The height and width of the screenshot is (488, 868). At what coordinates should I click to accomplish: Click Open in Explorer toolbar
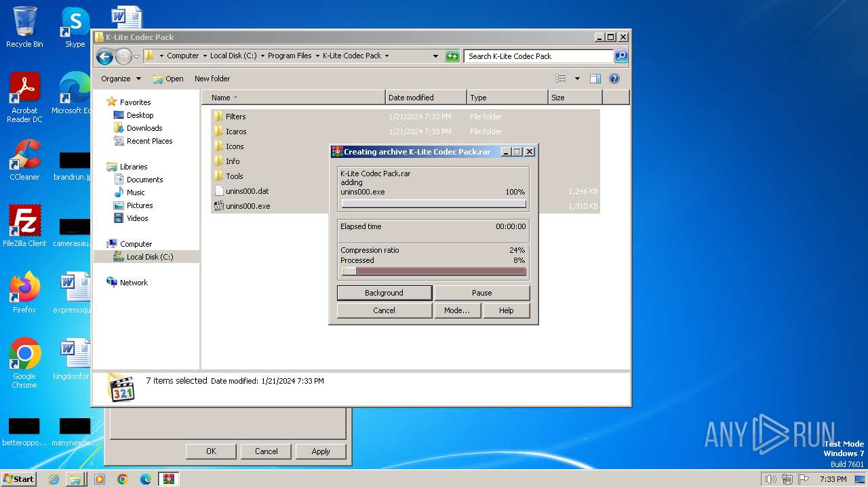point(168,79)
